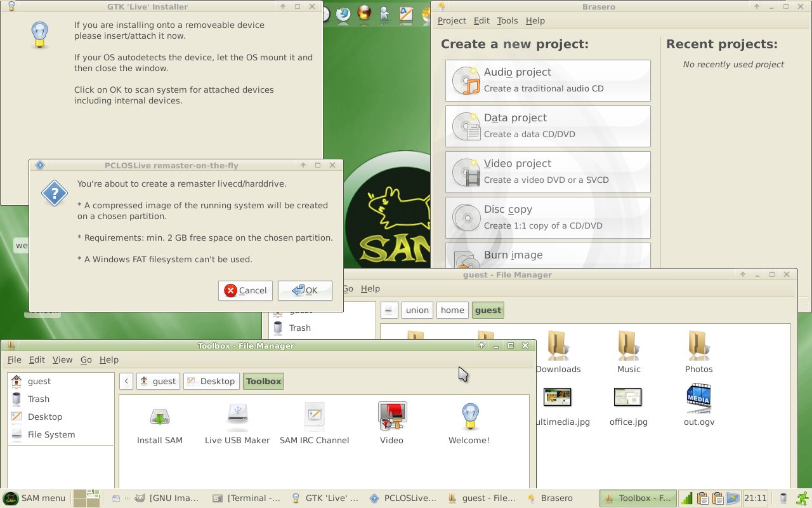Screen dimensions: 812x508
Task: Go to Desktop in Toolbox path bar
Action: point(211,381)
